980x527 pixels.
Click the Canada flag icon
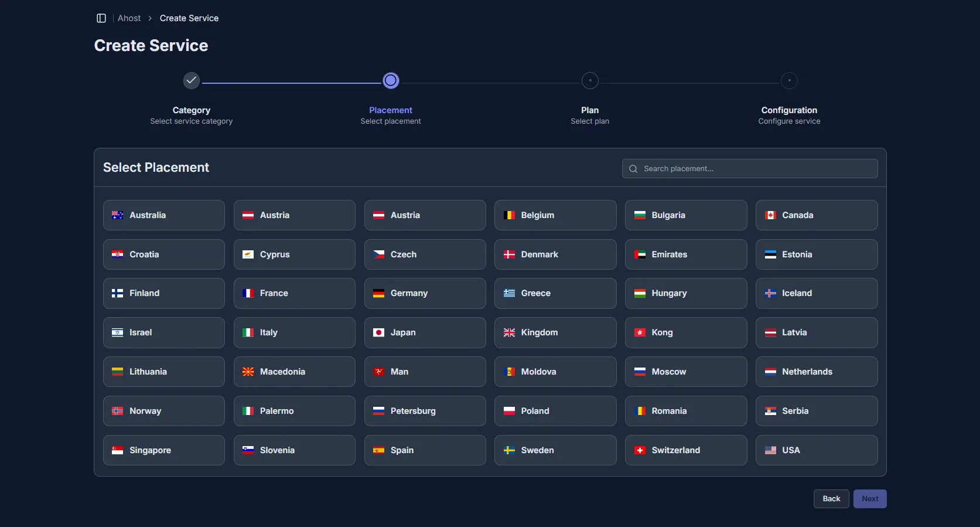(x=770, y=215)
